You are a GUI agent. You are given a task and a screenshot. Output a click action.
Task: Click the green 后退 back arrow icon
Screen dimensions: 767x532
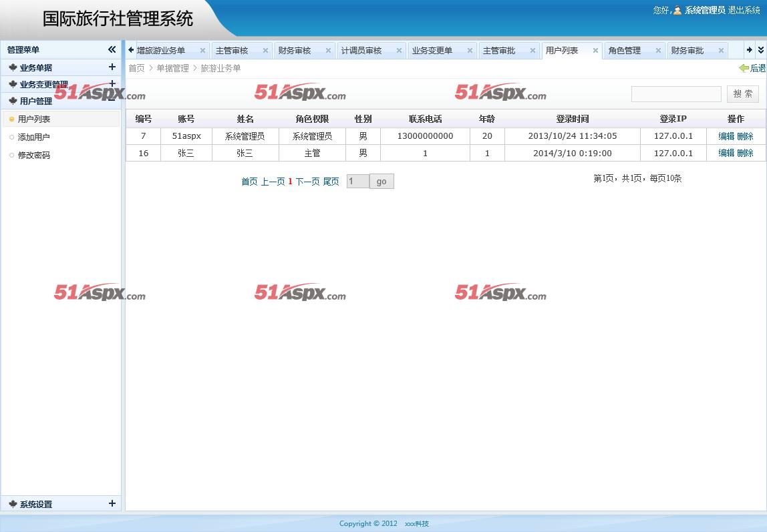pyautogui.click(x=744, y=68)
